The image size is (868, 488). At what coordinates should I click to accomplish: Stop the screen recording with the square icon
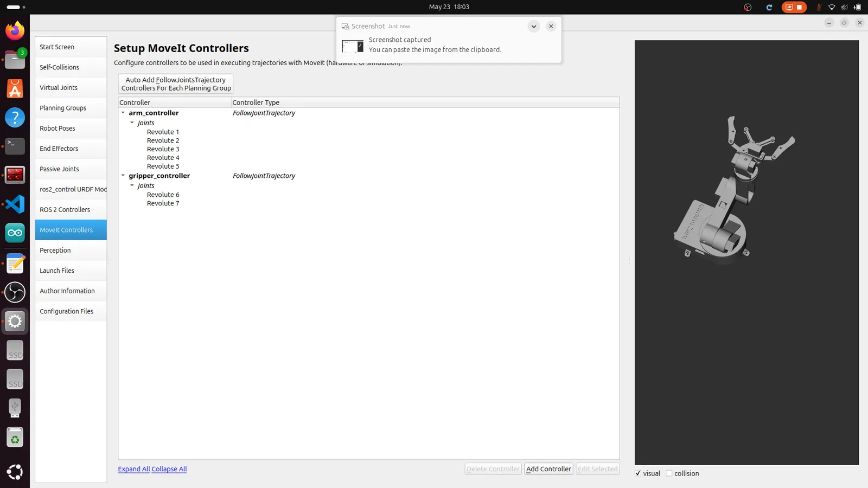799,7
